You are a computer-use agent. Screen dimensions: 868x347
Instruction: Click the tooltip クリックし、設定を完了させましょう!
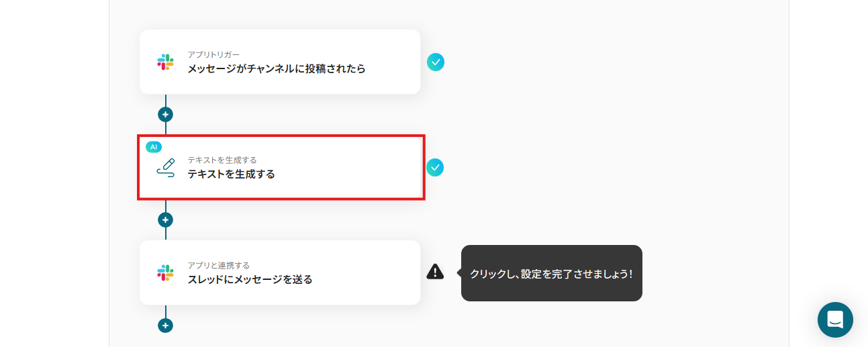551,273
